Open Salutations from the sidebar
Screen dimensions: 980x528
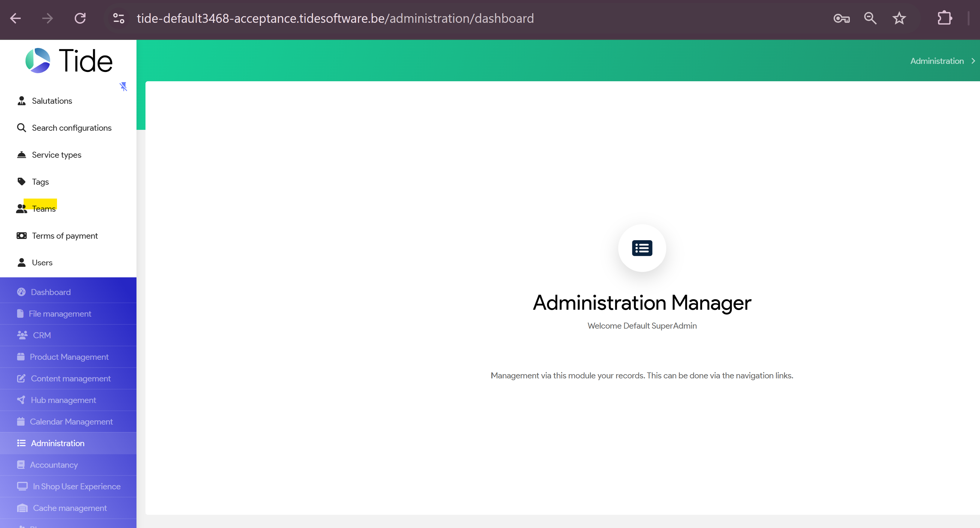pyautogui.click(x=52, y=101)
